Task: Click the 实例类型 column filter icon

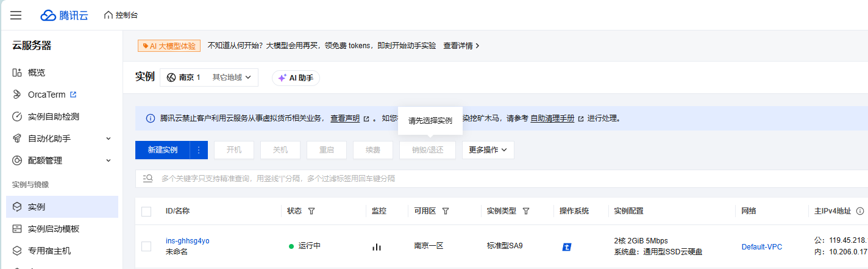Action: (525, 211)
